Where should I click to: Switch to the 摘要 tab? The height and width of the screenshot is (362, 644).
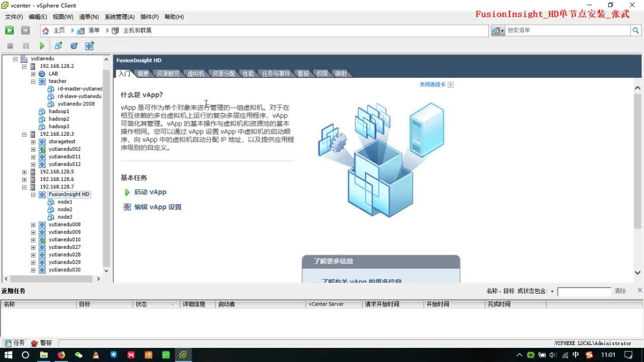tap(143, 74)
